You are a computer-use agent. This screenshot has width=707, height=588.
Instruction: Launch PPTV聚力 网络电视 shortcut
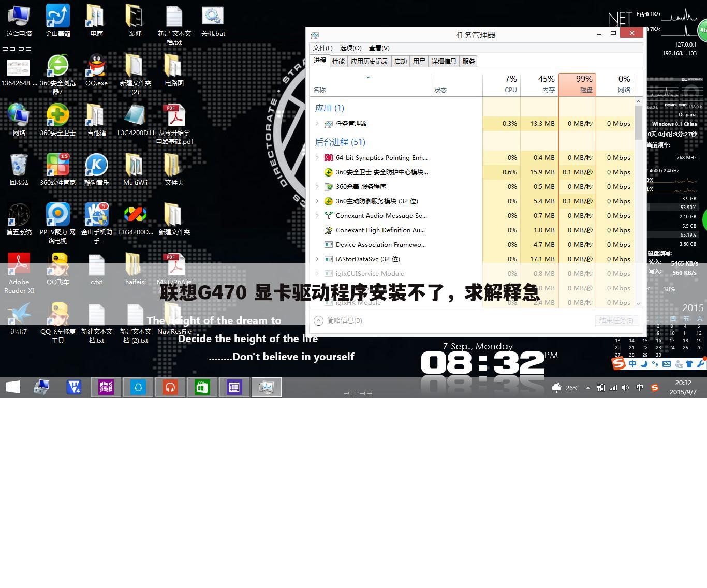click(x=58, y=224)
